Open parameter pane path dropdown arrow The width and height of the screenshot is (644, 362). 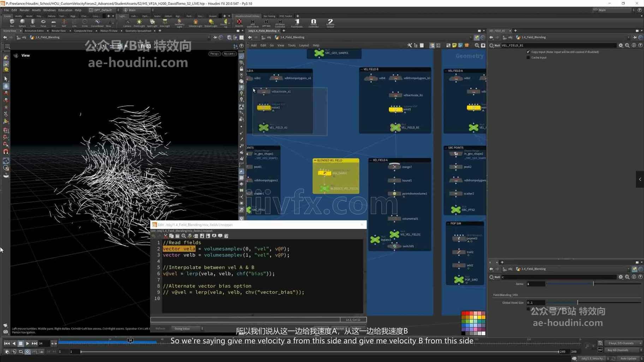(629, 37)
